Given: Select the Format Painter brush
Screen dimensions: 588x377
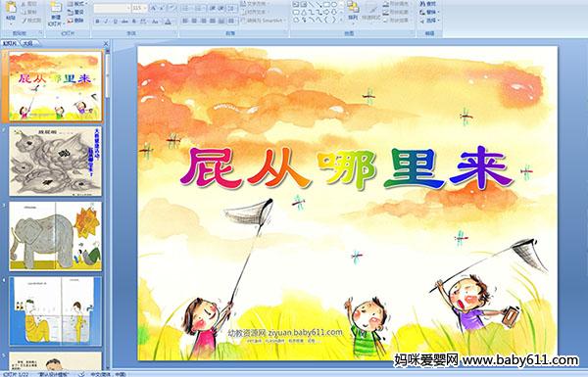Looking at the screenshot, I should 24,21.
